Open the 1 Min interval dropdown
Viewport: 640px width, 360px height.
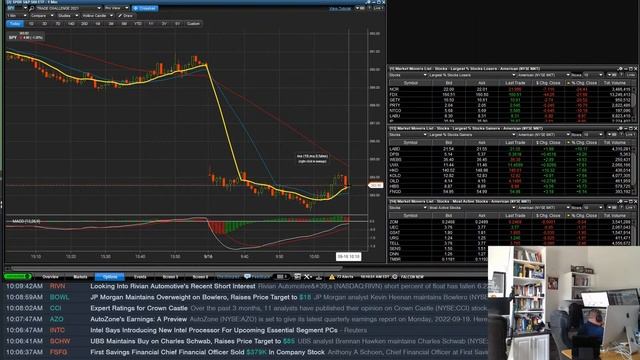click(16, 16)
